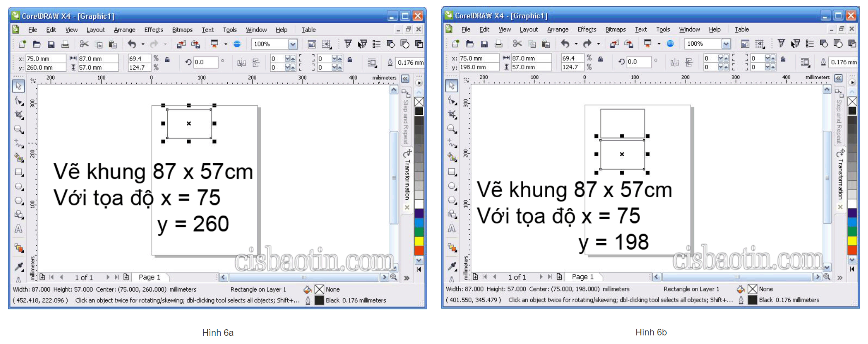This screenshot has height=344, width=868.
Task: Open the Table menu in right window
Action: coord(742,29)
